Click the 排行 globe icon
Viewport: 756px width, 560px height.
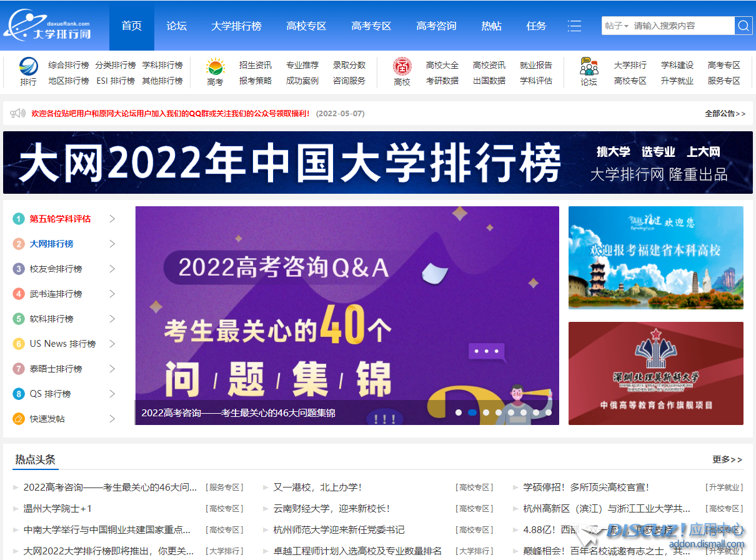28,66
